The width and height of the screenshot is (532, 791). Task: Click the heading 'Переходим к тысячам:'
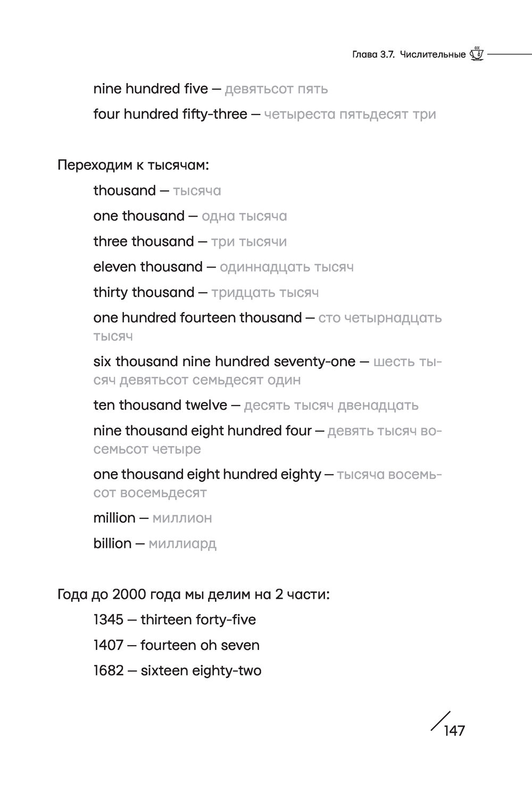coord(133,165)
